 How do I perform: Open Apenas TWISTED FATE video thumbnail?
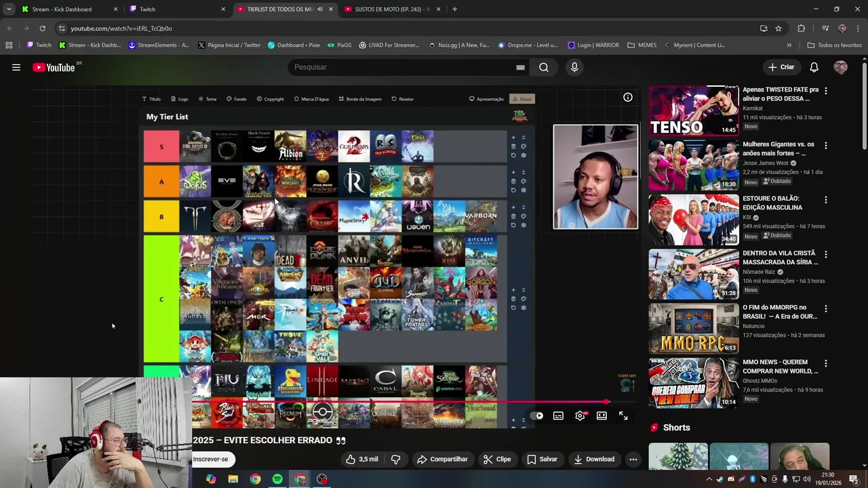pos(694,110)
